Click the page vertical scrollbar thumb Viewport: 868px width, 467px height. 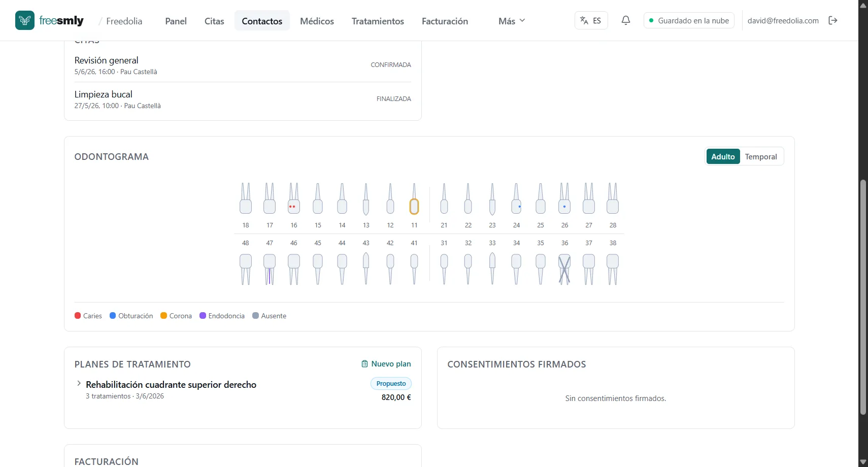click(x=863, y=297)
